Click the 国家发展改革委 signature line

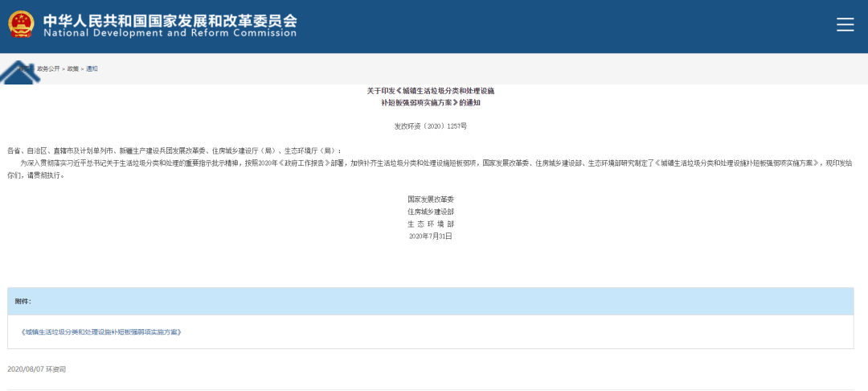pyautogui.click(x=430, y=199)
